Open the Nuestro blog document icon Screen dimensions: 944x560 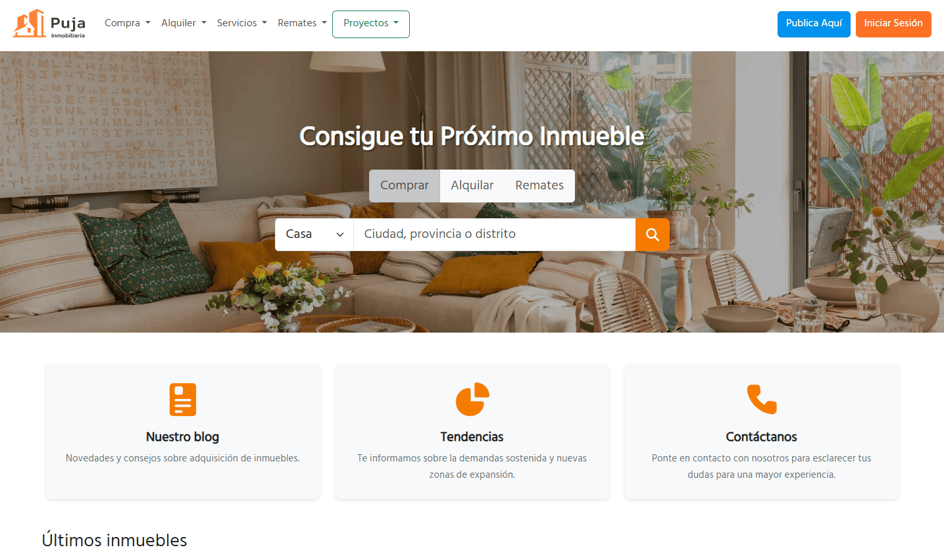click(183, 399)
